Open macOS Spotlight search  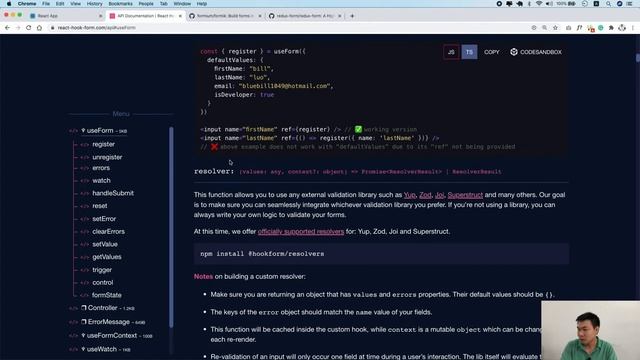tap(608, 4)
